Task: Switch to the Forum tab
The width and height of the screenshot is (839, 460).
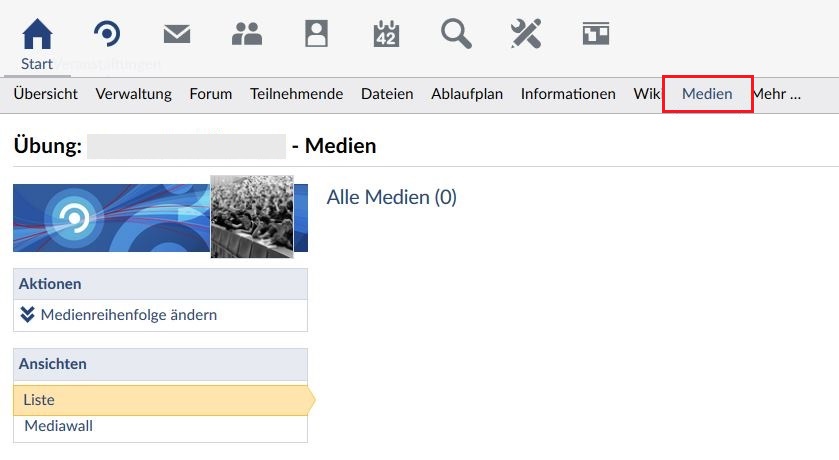Action: [x=211, y=94]
